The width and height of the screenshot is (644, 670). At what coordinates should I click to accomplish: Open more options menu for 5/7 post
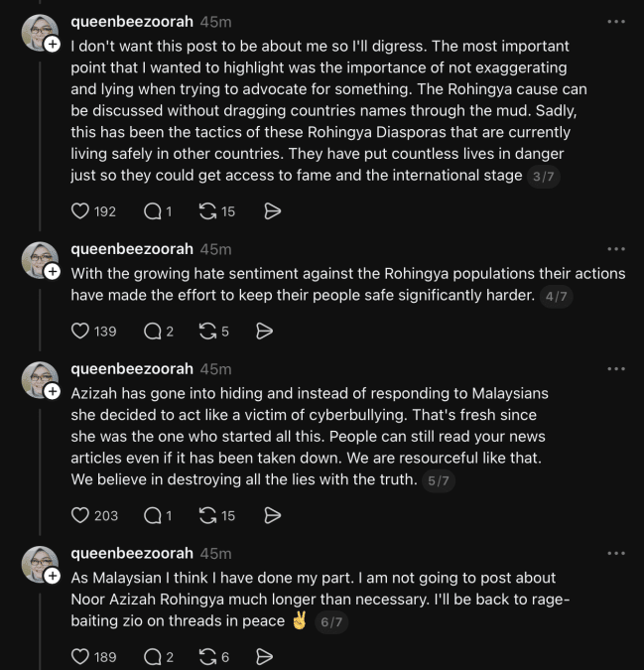pyautogui.click(x=616, y=369)
